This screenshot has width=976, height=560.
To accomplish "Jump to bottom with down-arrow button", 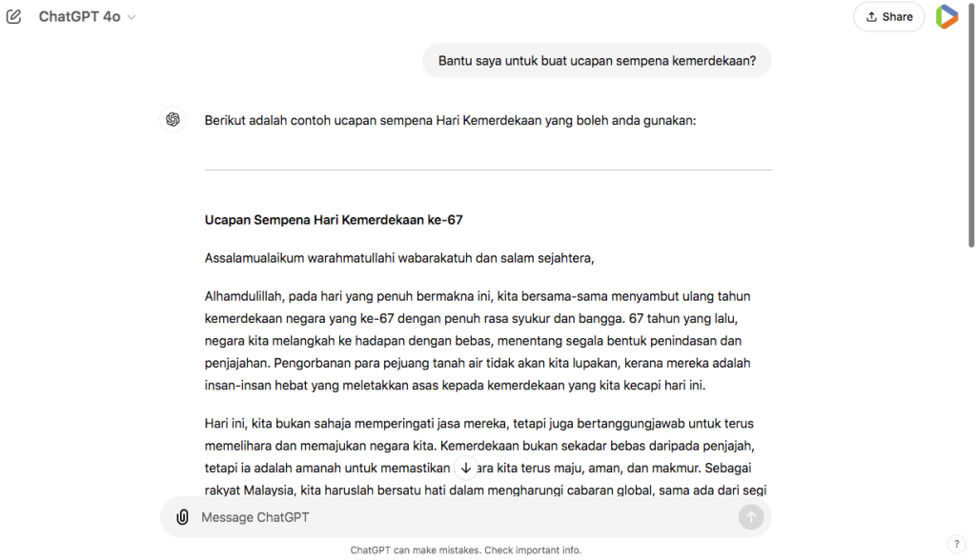I will 465,468.
